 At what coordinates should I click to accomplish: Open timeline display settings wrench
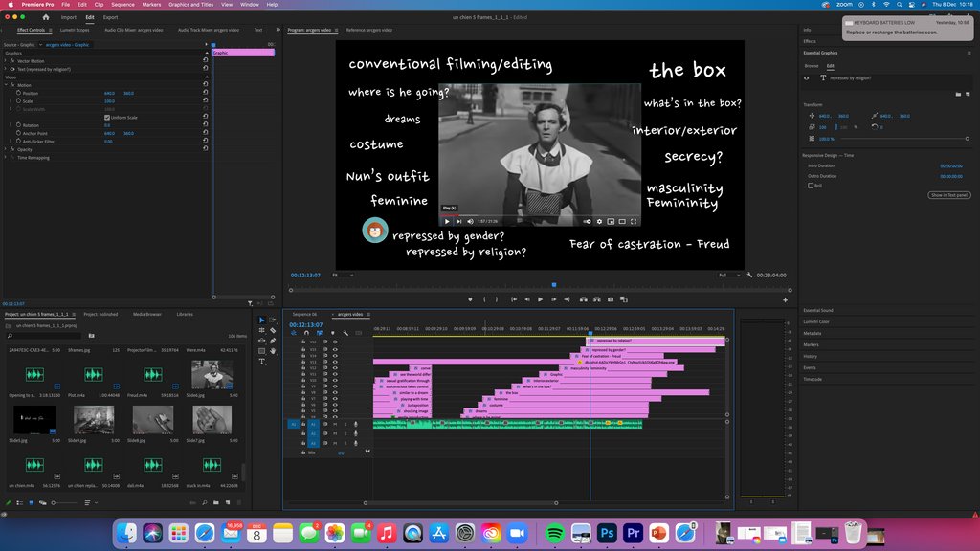[x=345, y=333]
